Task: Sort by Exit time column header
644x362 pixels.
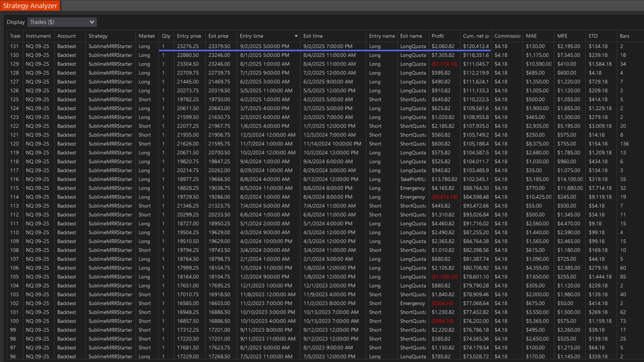Action: [313, 36]
